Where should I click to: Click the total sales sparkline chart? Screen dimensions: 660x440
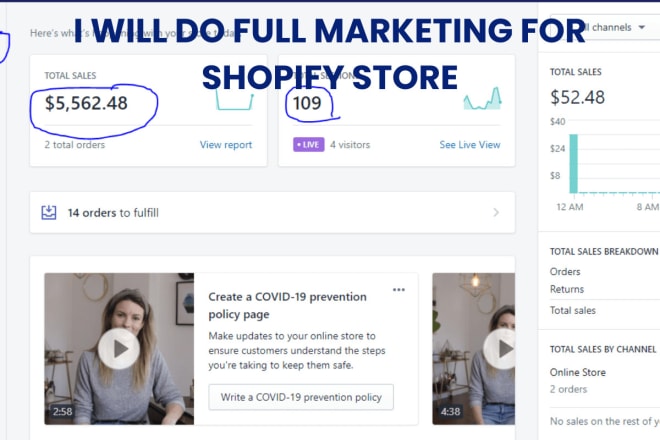point(234,100)
